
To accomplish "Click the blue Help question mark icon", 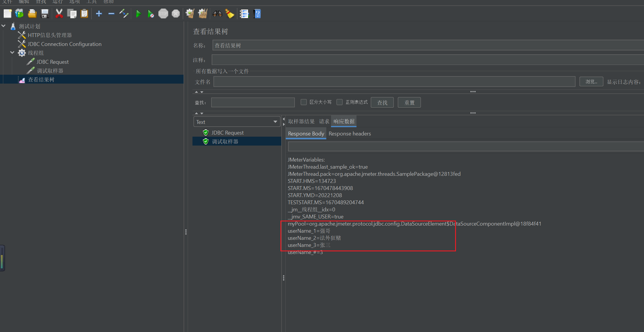I will pyautogui.click(x=257, y=14).
